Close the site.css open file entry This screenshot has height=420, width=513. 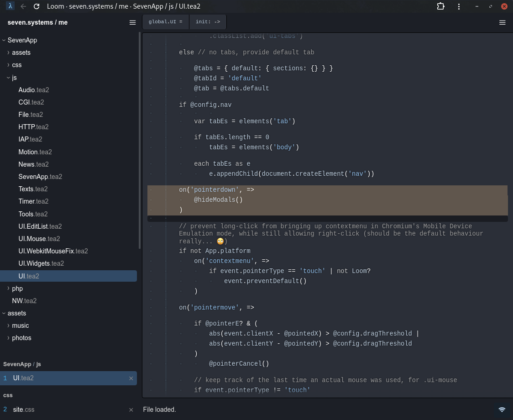[x=131, y=409]
